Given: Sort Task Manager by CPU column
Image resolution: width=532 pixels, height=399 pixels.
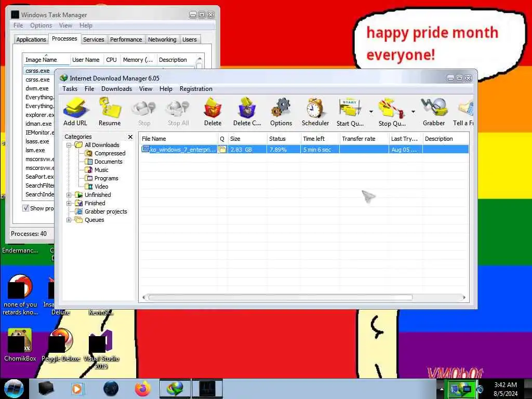Looking at the screenshot, I should [111, 60].
